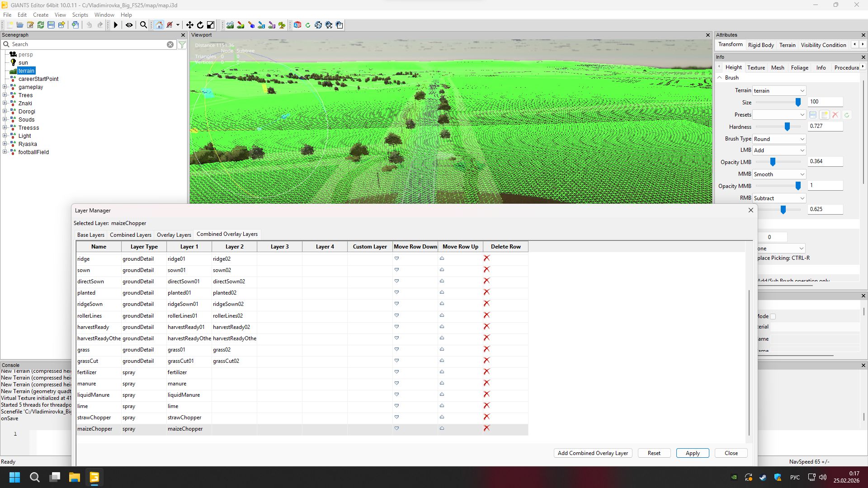
Task: Click the magnifier search toolbar icon
Action: pyautogui.click(x=143, y=25)
